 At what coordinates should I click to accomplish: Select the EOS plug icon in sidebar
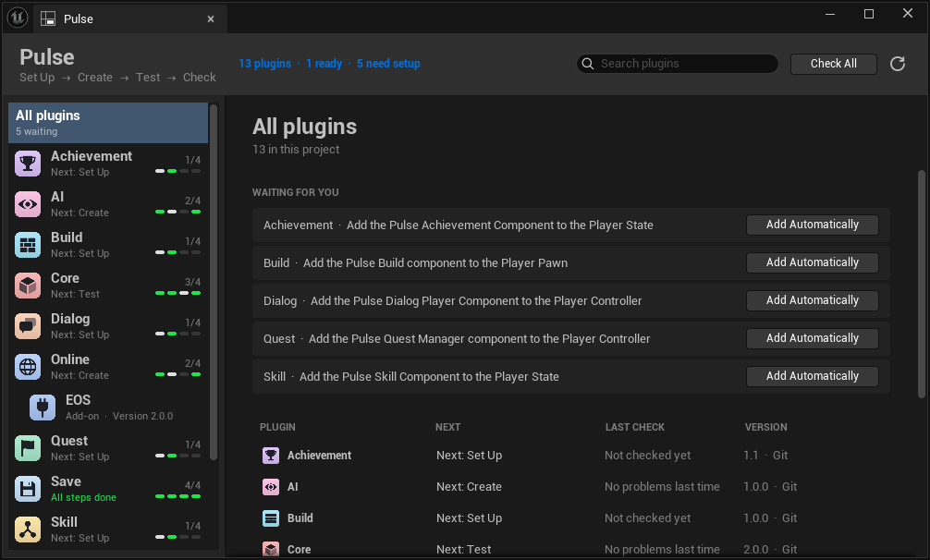tap(43, 408)
